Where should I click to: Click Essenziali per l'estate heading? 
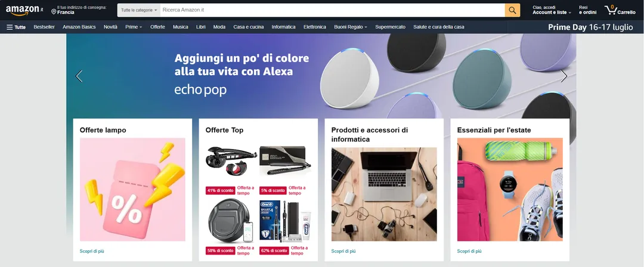[x=494, y=130]
